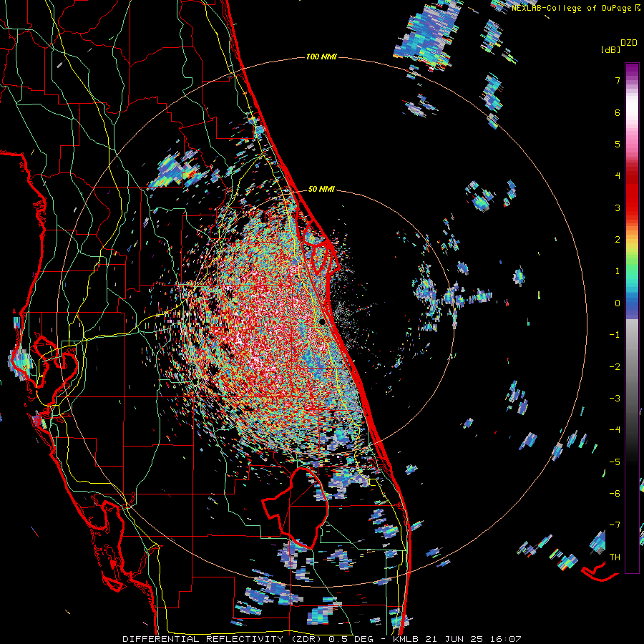Image resolution: width=644 pixels, height=644 pixels.
Task: Click the "5" value on the color scale
Action: click(x=618, y=144)
